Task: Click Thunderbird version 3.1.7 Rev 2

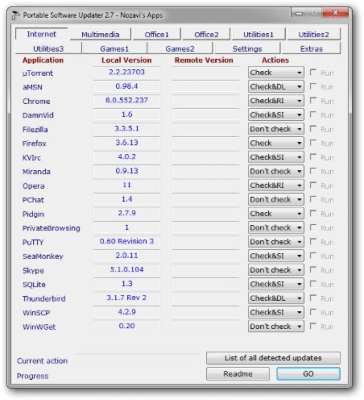Action: coord(126,298)
